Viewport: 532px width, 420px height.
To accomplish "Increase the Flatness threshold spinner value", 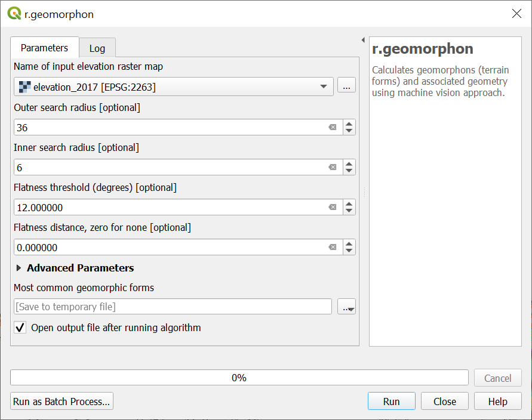I will pos(349,204).
